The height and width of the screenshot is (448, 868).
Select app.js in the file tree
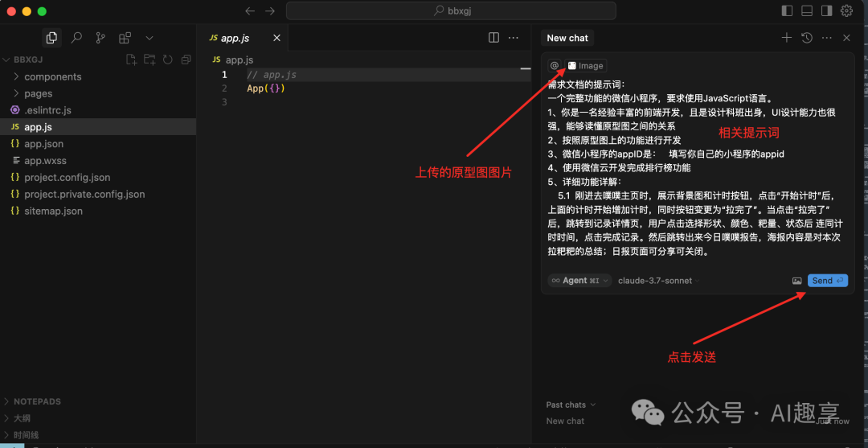click(x=98, y=127)
